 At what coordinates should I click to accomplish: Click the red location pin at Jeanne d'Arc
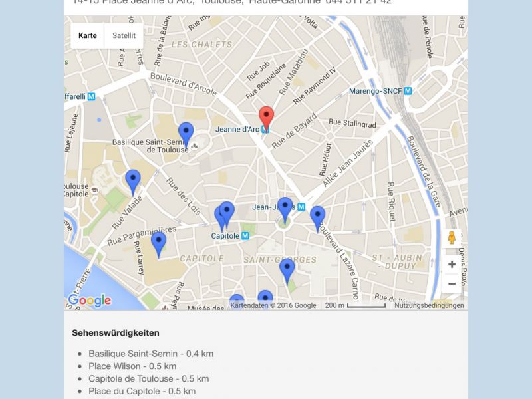(267, 118)
